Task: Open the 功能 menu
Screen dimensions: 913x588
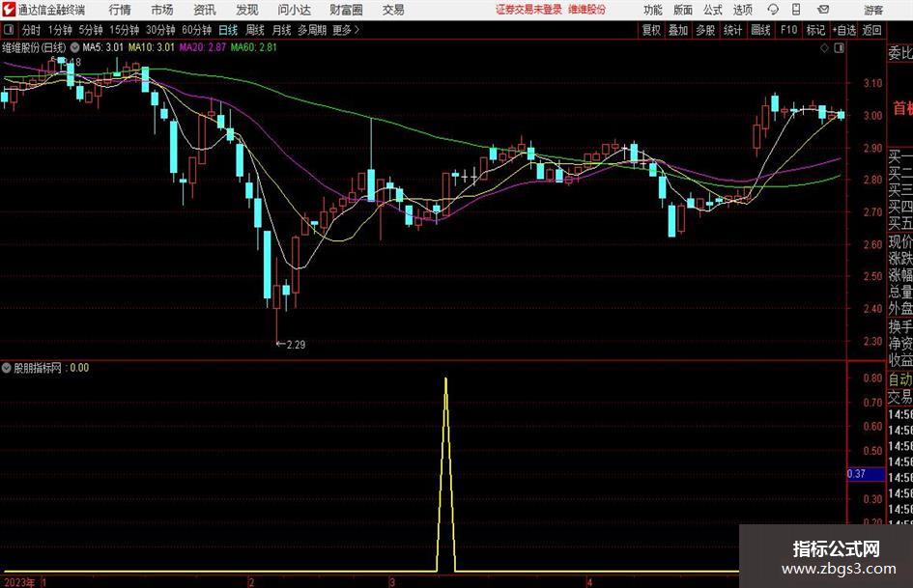Action: 653,10
